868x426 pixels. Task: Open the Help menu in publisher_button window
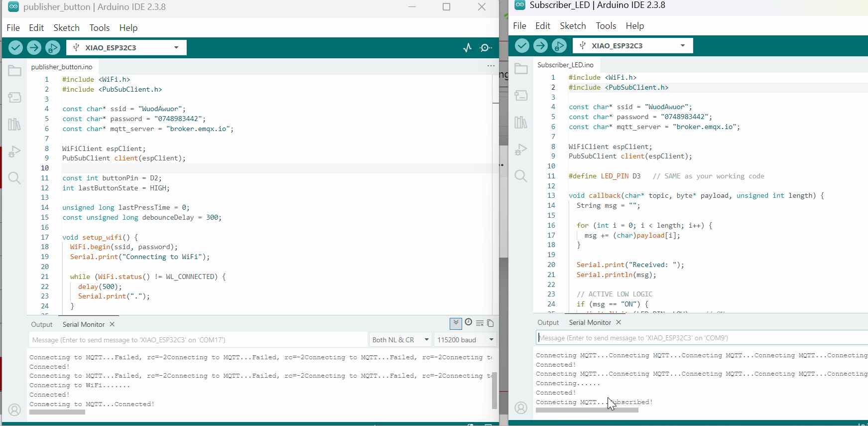128,28
